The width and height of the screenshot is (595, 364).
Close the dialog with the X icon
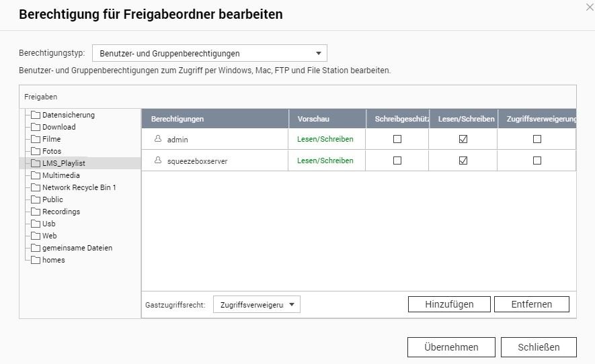point(590,7)
